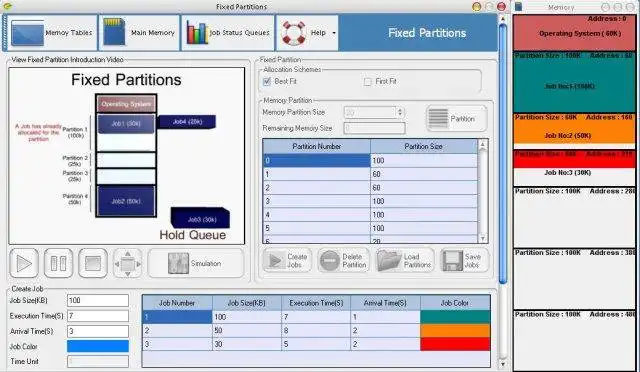Select partition number 5 row

(370, 228)
